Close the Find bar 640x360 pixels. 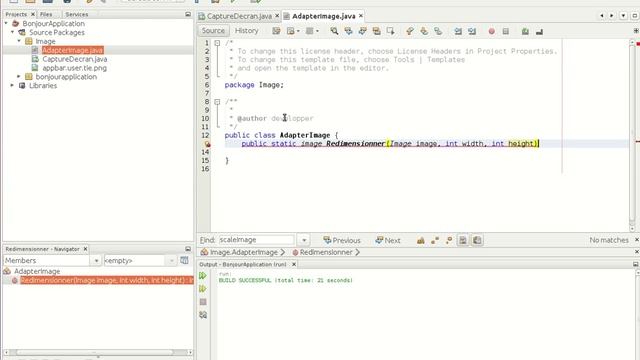(x=637, y=240)
